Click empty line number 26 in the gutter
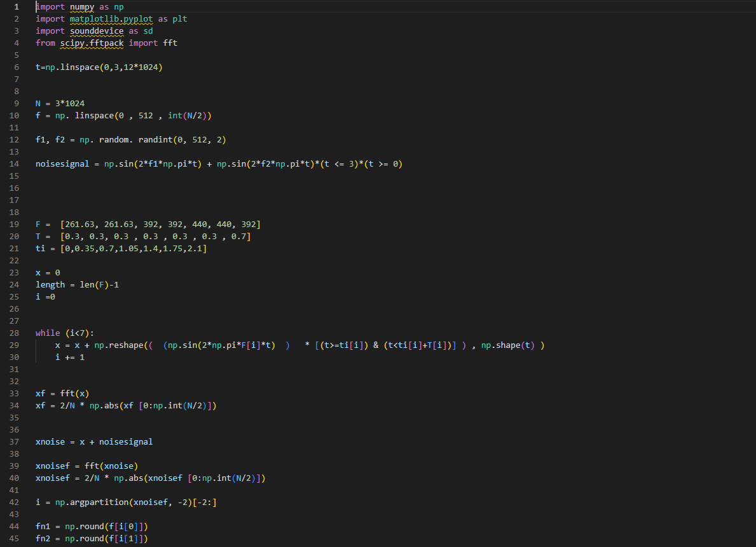 (x=14, y=308)
